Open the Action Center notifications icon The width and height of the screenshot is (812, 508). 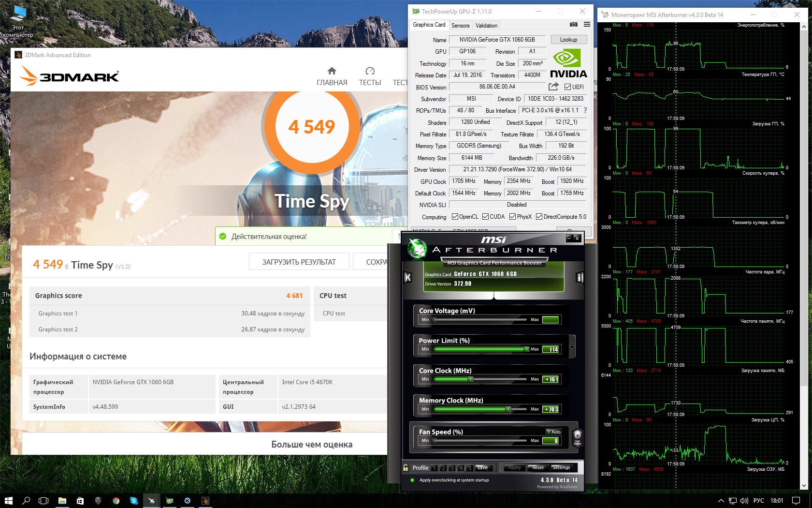pyautogui.click(x=796, y=501)
